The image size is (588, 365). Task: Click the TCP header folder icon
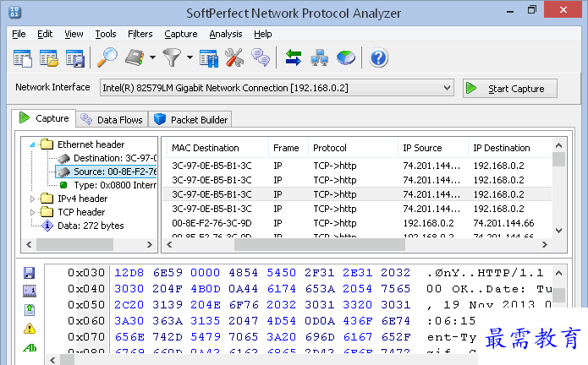click(47, 212)
